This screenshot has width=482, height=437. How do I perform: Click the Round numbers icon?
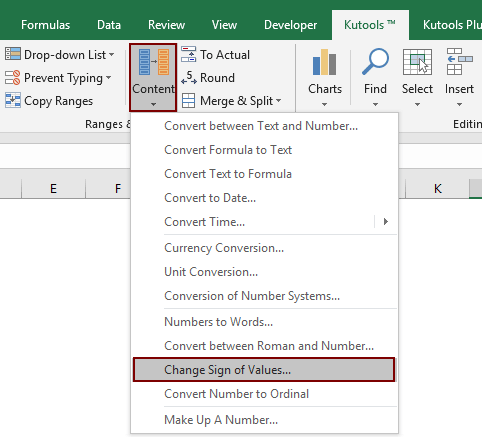tap(189, 78)
